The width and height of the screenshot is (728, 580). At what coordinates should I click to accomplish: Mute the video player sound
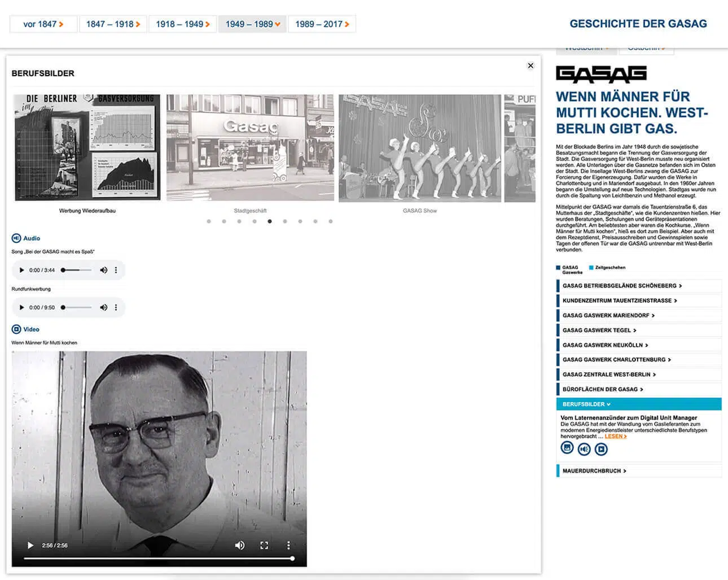click(240, 546)
